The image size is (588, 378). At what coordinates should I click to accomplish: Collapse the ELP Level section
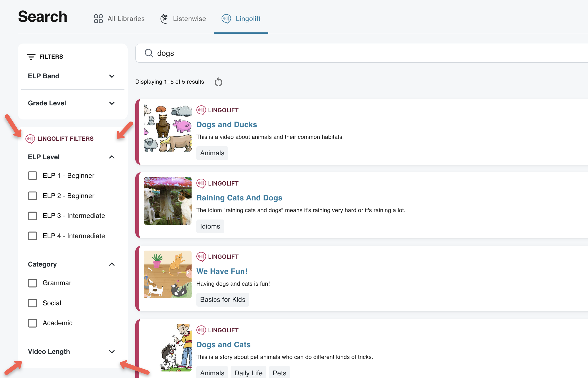[x=112, y=157]
